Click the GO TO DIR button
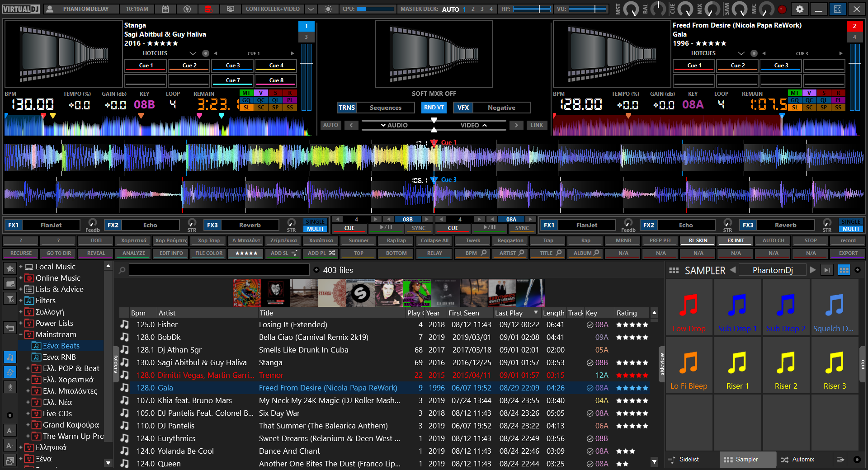 coord(59,253)
